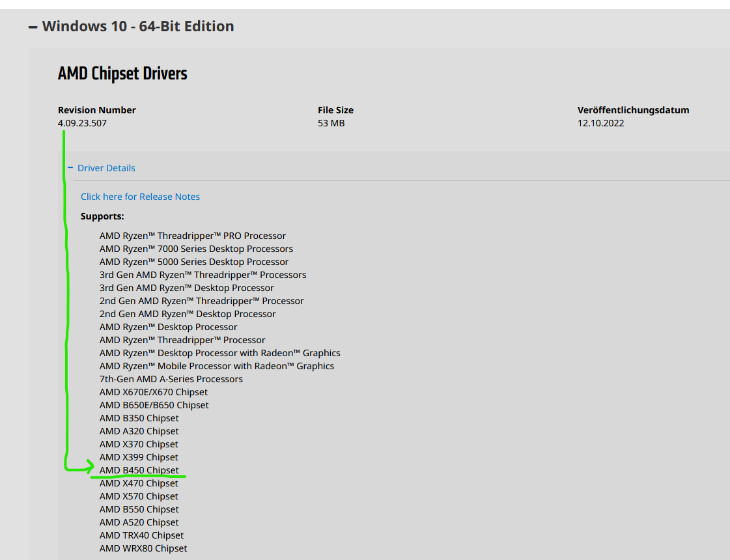The height and width of the screenshot is (560, 730).
Task: Select revision number 4.09.23.507
Action: point(83,123)
